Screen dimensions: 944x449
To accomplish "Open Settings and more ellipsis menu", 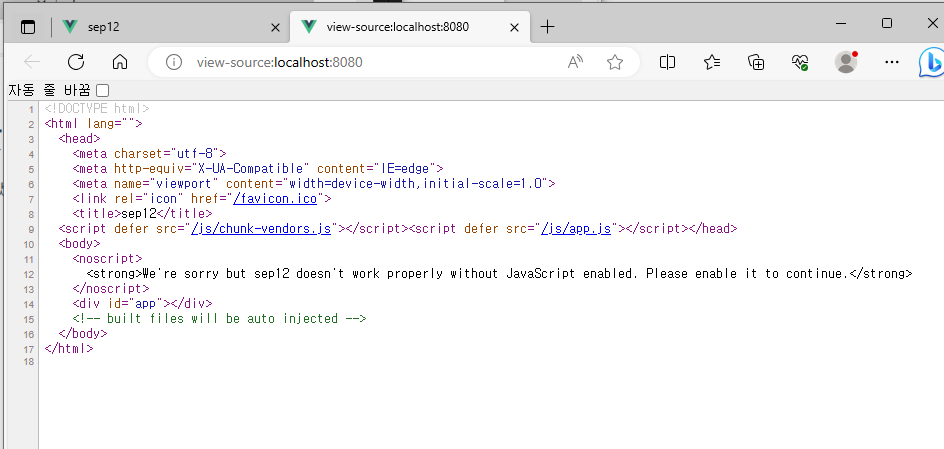I will [892, 62].
